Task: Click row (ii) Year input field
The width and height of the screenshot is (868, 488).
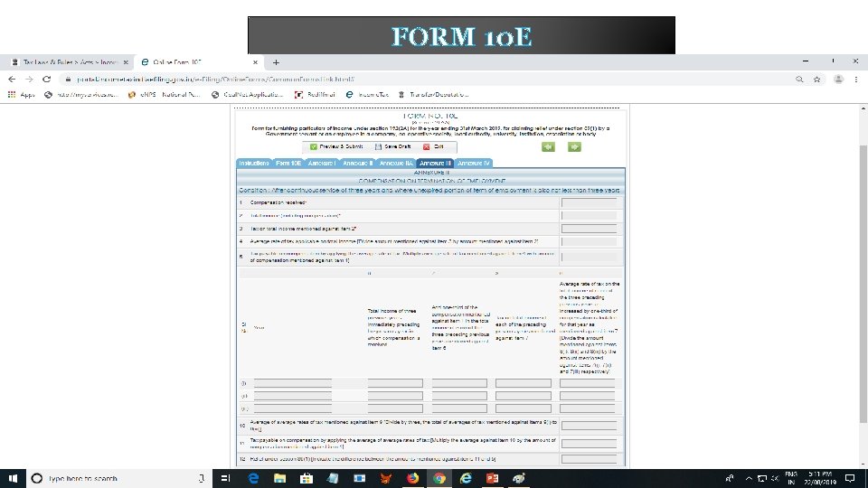Action: tap(293, 396)
